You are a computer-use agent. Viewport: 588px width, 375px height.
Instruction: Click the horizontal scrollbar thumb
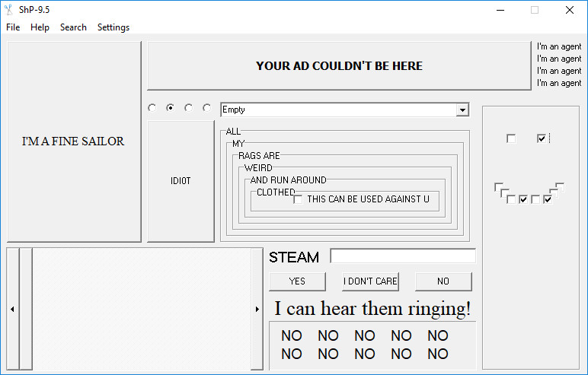[x=26, y=309]
